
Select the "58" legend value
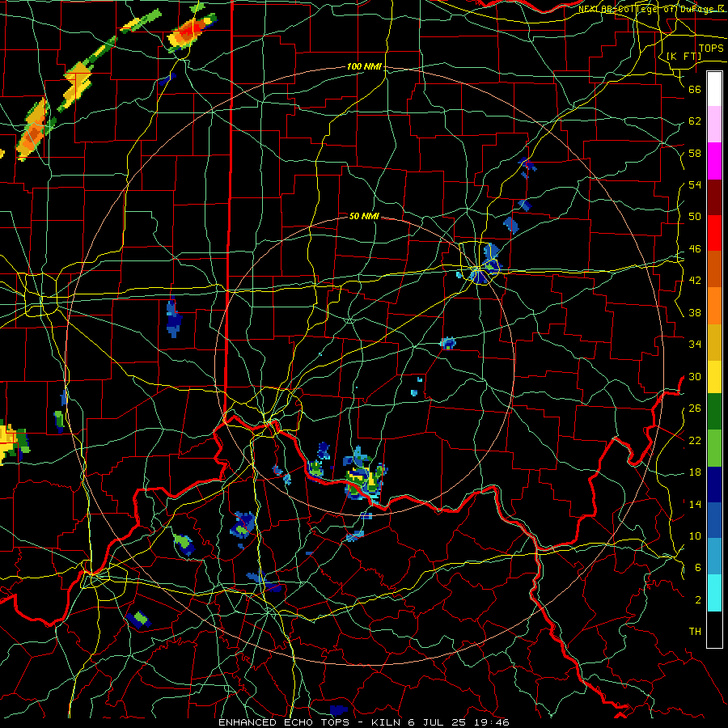click(x=695, y=153)
